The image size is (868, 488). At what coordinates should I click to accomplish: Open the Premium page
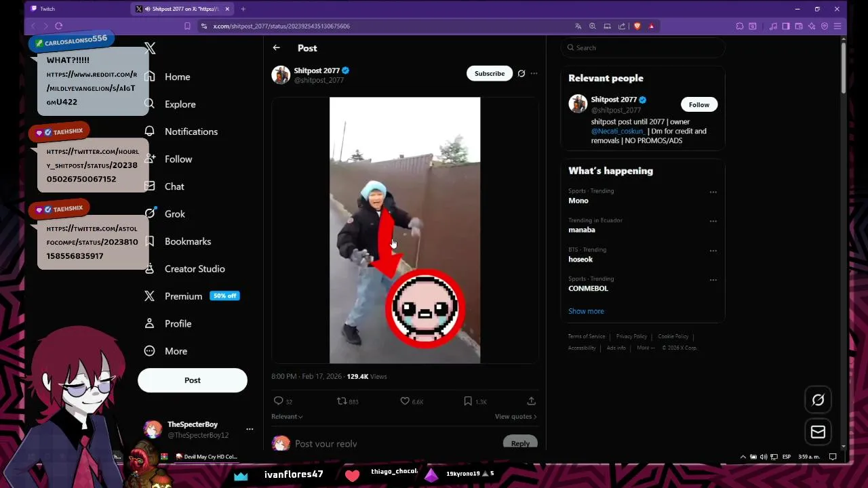tap(191, 296)
